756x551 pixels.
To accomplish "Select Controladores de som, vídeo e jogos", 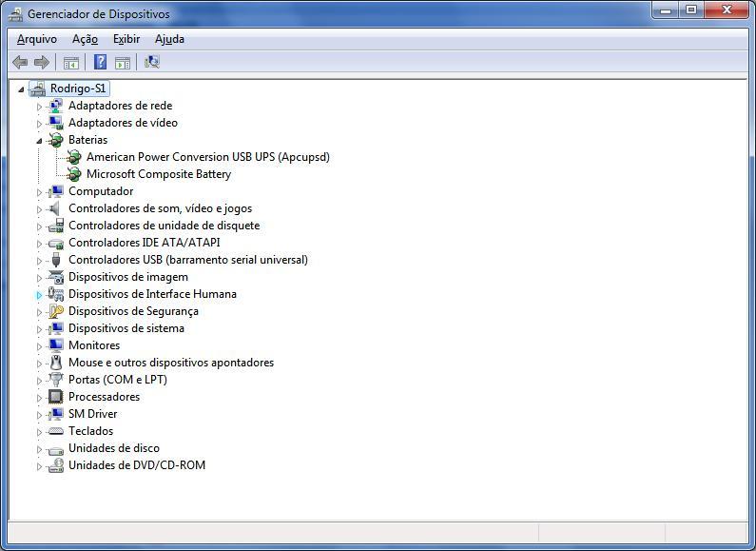I will tap(160, 208).
